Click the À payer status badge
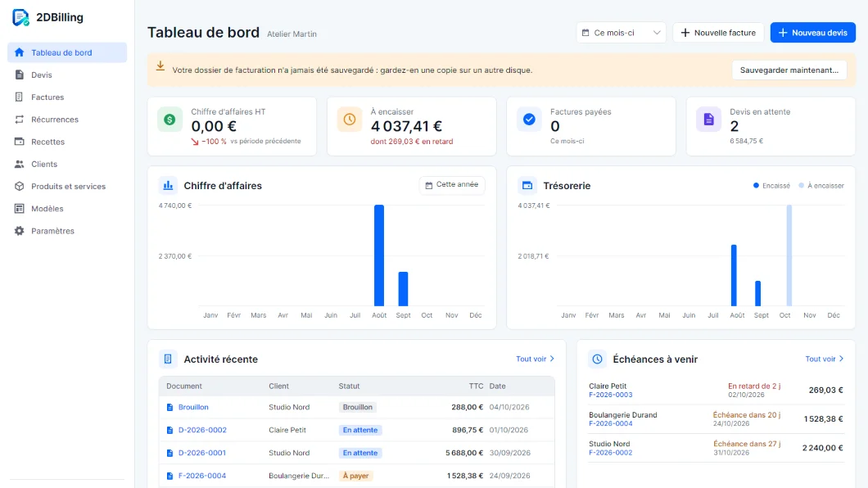868x488 pixels. coord(356,476)
